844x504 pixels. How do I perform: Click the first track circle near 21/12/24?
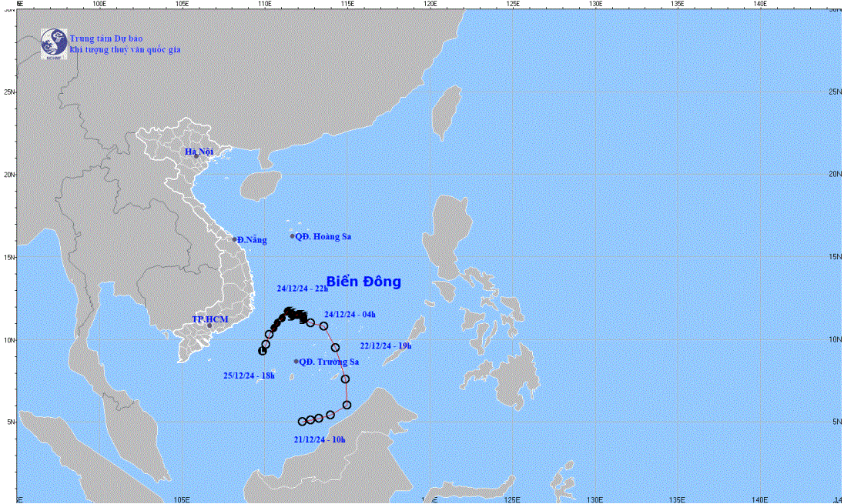click(303, 422)
